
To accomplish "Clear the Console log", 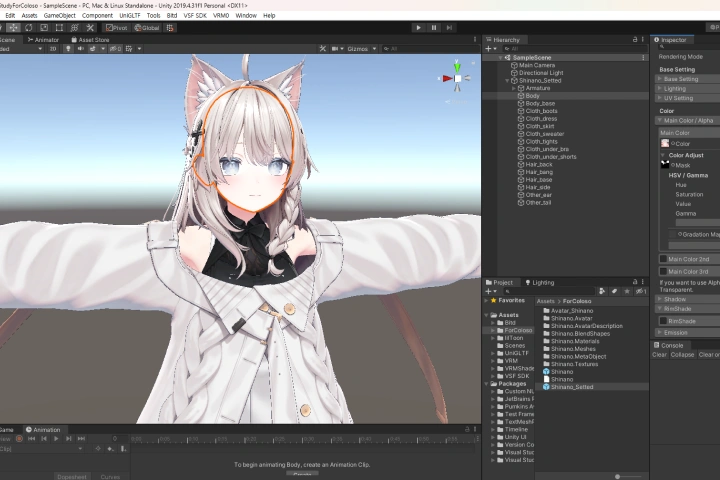I will tap(659, 355).
